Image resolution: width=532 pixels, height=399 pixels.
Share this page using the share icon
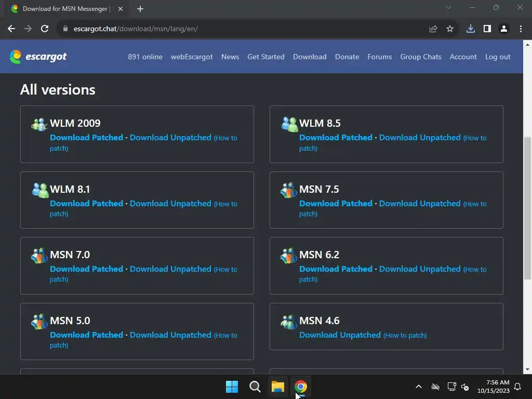click(x=433, y=29)
